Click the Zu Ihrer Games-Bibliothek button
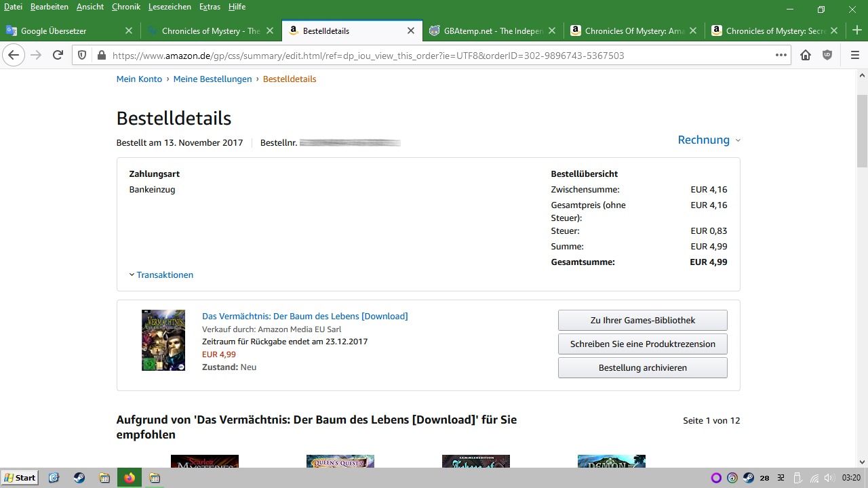The height and width of the screenshot is (488, 868). coord(642,320)
